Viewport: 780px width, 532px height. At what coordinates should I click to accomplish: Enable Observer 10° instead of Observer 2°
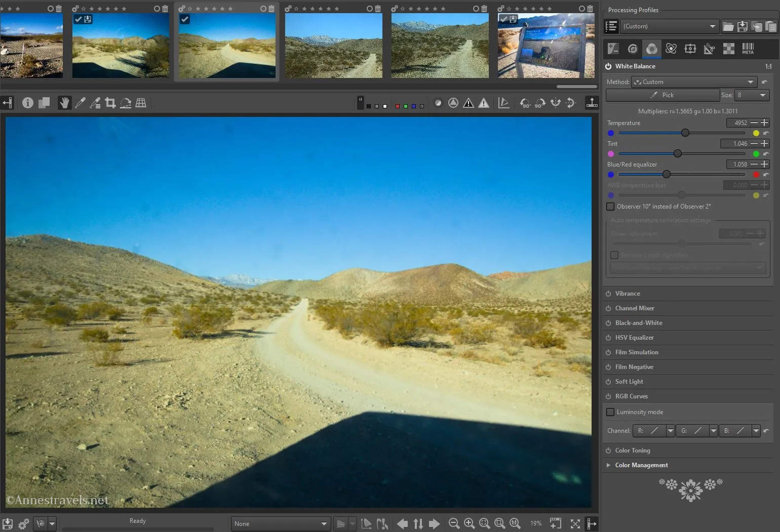(x=610, y=207)
